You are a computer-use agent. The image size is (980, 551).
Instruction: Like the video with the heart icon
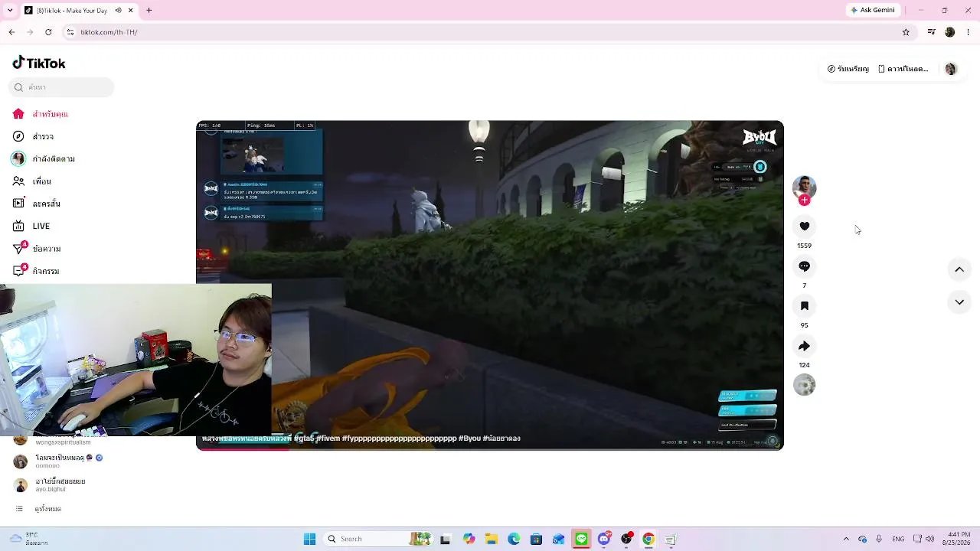click(804, 226)
